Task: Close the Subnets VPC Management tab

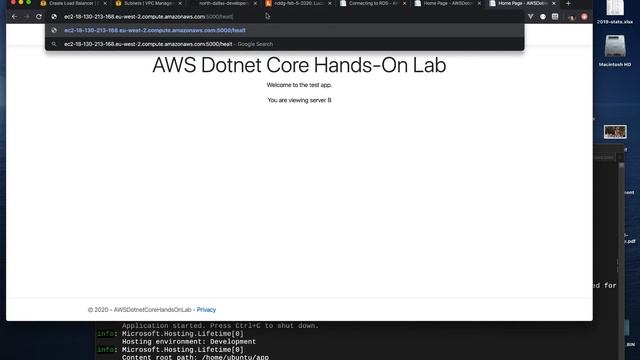Action: coord(180,3)
